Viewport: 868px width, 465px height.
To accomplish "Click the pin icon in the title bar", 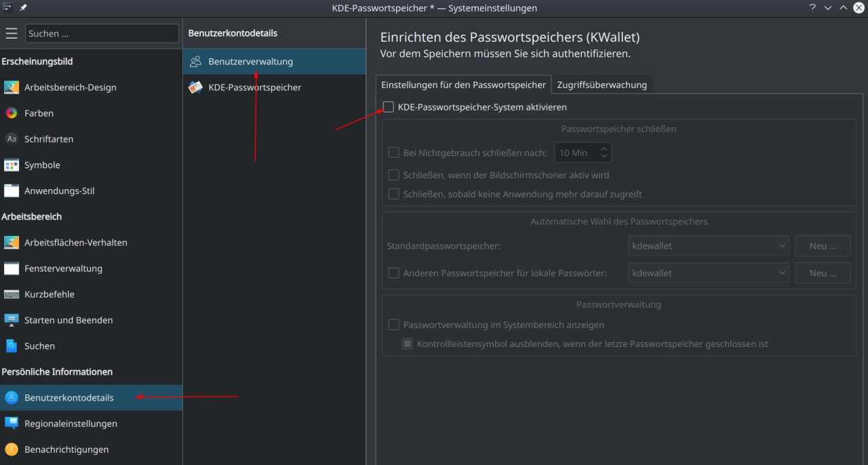I will 23,7.
